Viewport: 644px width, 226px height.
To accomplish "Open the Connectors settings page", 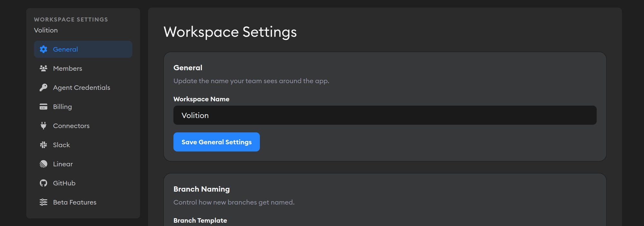I will pyautogui.click(x=83, y=126).
